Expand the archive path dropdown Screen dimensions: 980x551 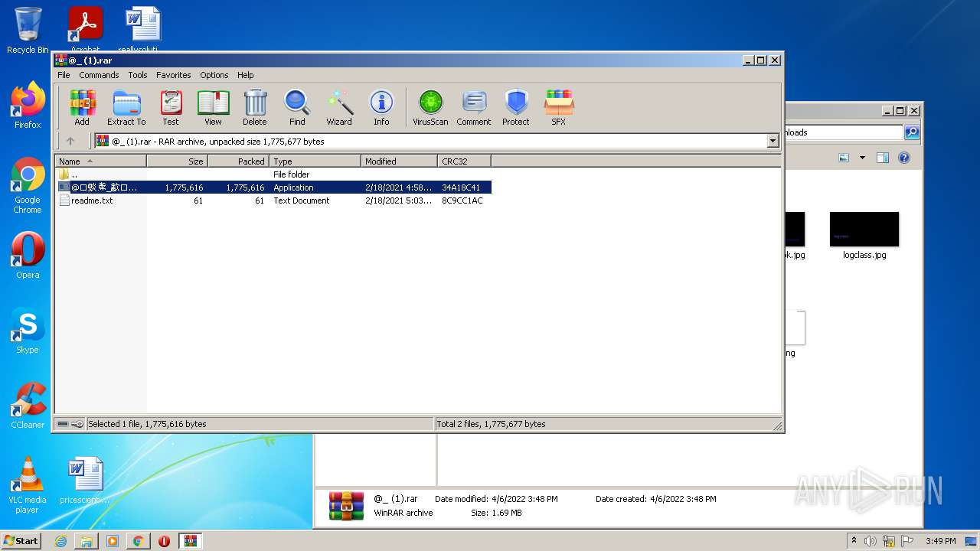[x=773, y=141]
